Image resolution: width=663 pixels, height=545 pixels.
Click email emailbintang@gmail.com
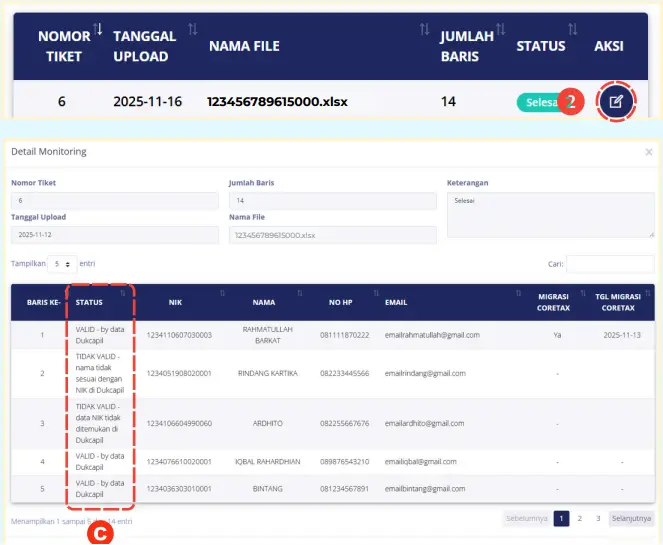click(425, 489)
